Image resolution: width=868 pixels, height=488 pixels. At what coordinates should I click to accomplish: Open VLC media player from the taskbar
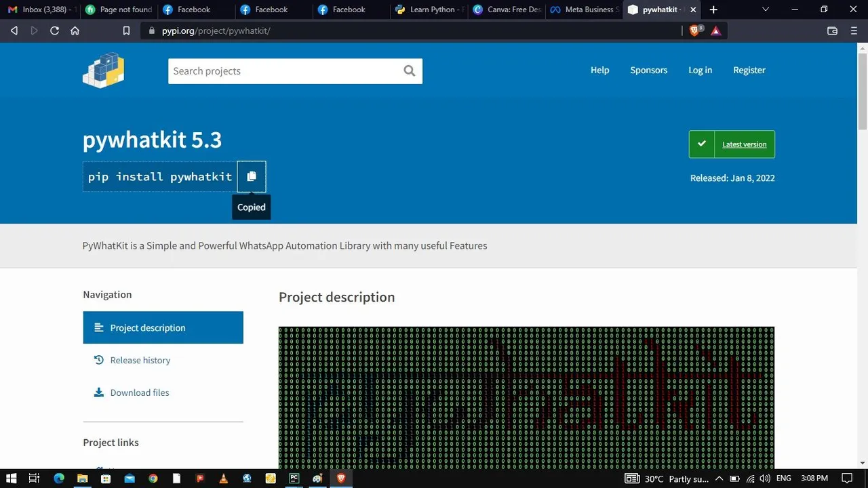pos(223,479)
